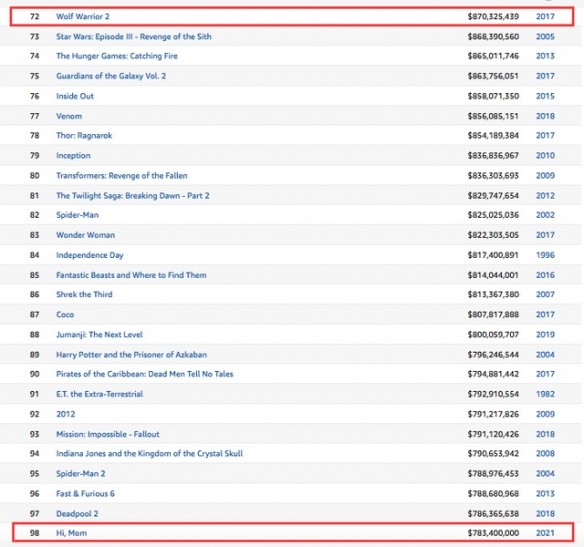Open Indiana Jones and the Kingdom of the Crystal Skull
Viewport: 584px width, 547px height.
click(149, 454)
